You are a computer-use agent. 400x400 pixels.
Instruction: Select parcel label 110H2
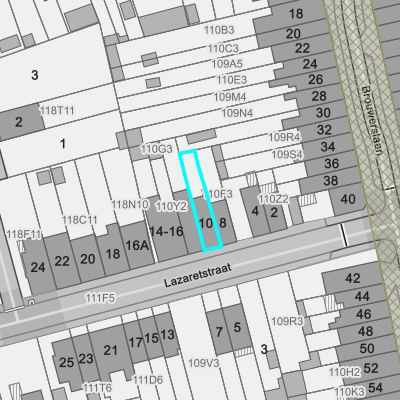[344, 372]
